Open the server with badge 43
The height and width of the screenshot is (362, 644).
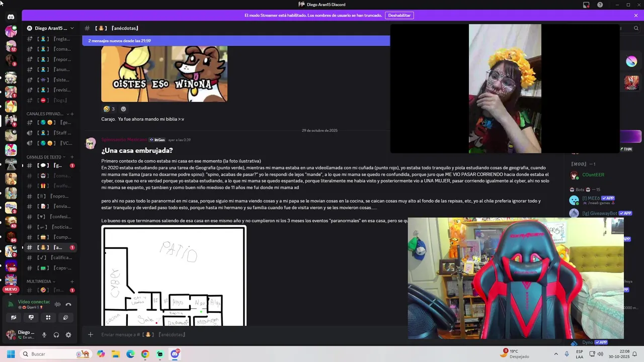(x=11, y=222)
